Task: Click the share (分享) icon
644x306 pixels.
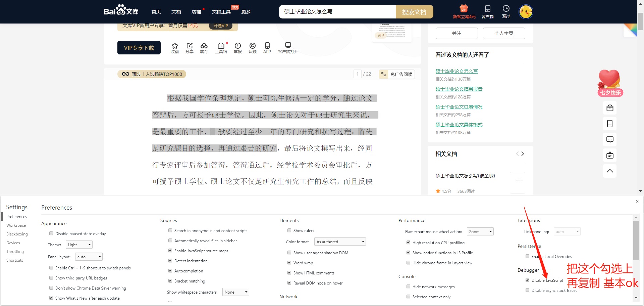Action: (190, 46)
